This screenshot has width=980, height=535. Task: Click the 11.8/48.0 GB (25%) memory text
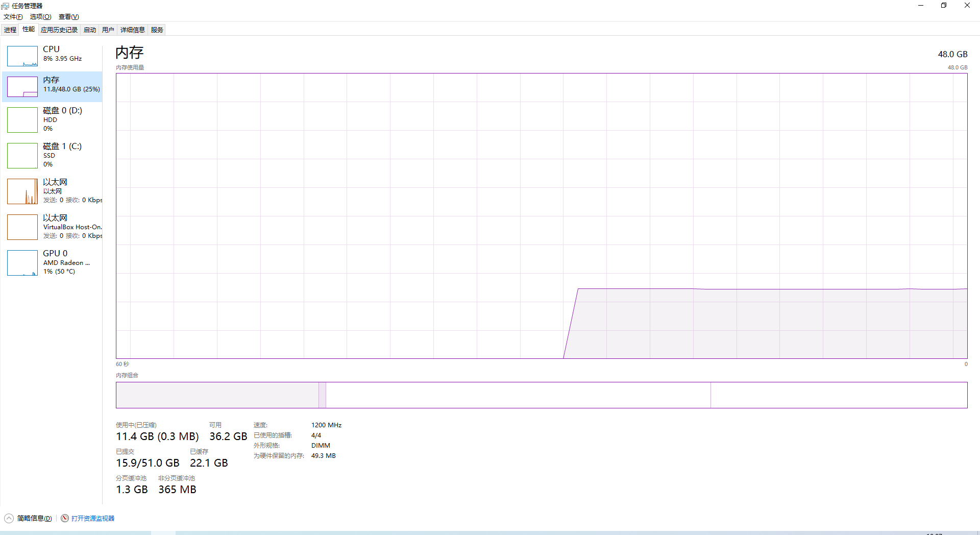[x=71, y=89]
